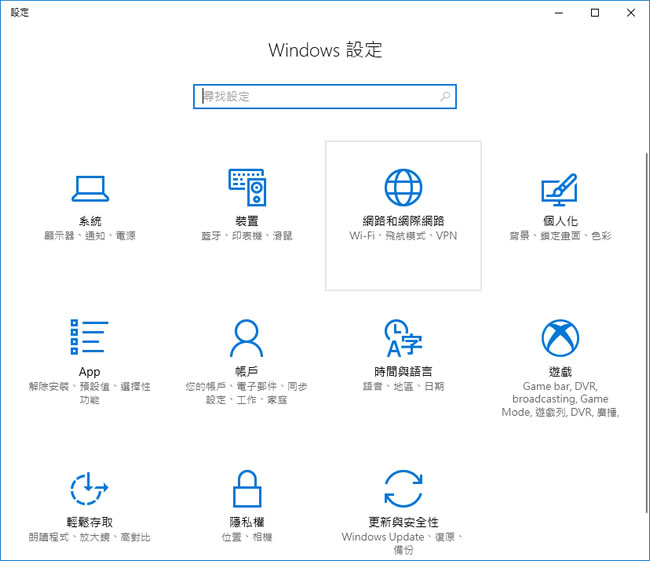Focus the 尋找設定 search box
650x561 pixels.
(325, 97)
